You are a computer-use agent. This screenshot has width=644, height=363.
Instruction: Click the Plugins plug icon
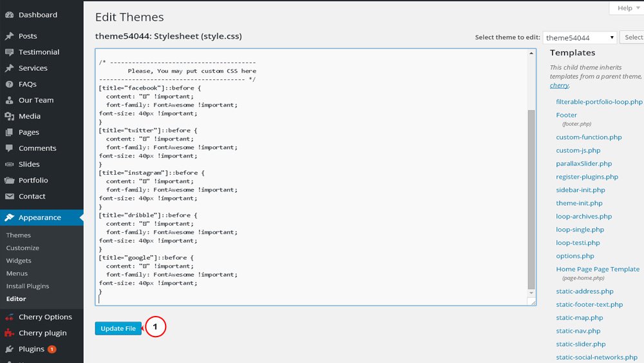tap(9, 349)
